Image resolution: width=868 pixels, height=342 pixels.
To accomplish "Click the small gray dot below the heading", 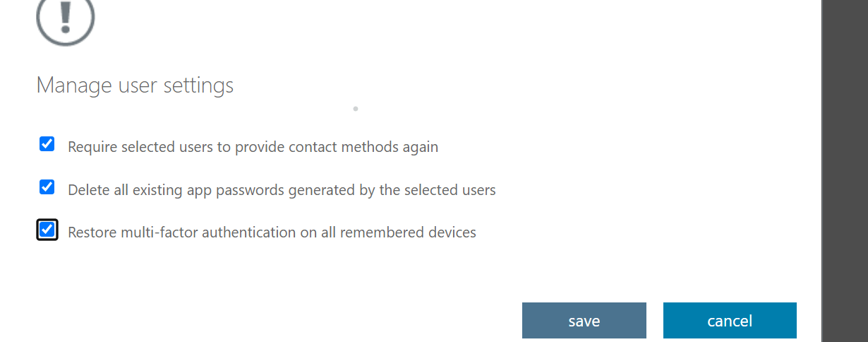I will click(x=356, y=109).
